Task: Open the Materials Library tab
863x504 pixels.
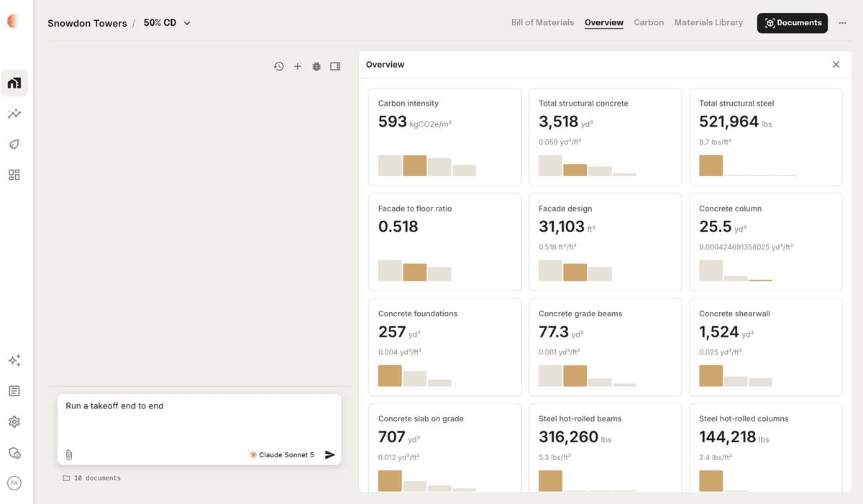Action: (x=708, y=23)
